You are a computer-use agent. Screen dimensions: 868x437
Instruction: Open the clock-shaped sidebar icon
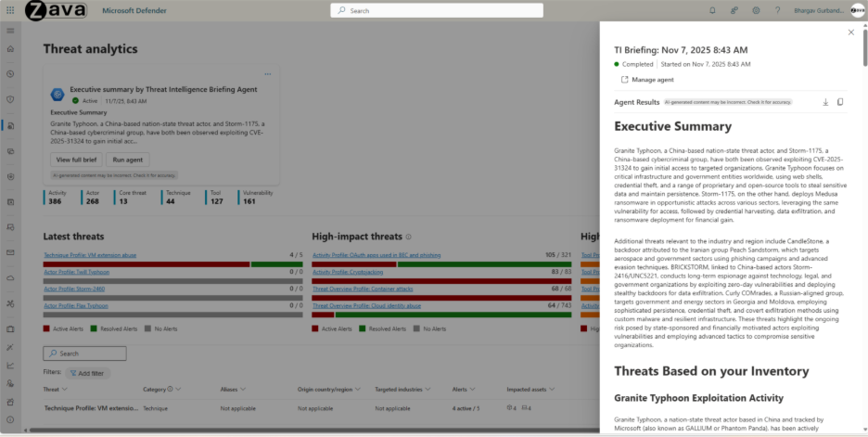point(10,74)
